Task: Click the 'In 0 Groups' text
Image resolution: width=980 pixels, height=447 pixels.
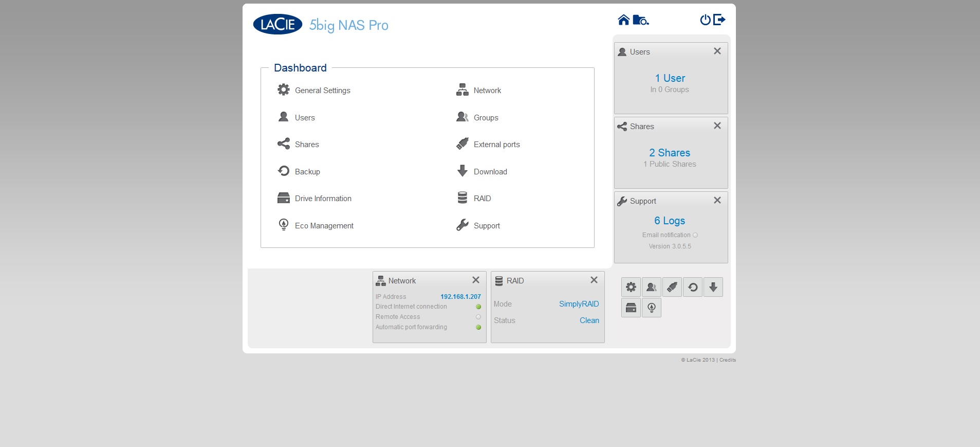Action: point(670,90)
